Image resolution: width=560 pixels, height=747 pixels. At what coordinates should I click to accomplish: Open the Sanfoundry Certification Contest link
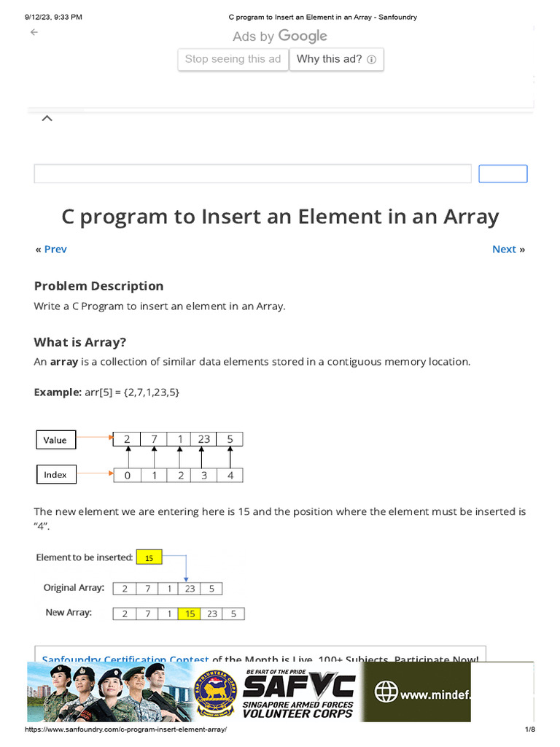click(x=125, y=659)
